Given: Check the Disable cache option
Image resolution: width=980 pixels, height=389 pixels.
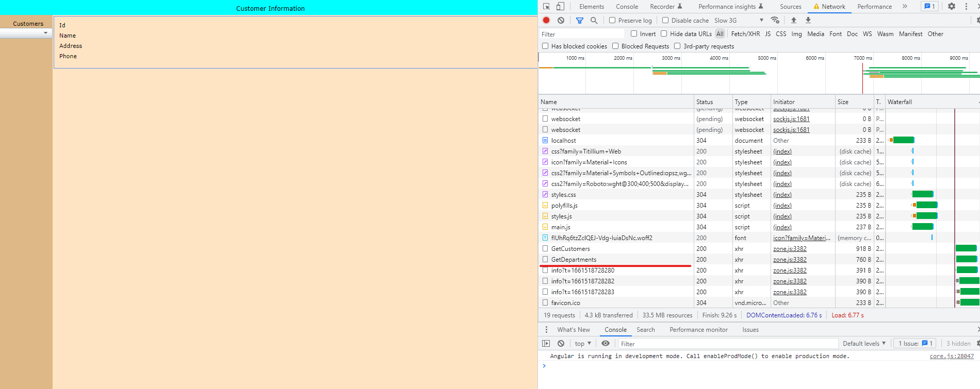Looking at the screenshot, I should [x=665, y=21].
